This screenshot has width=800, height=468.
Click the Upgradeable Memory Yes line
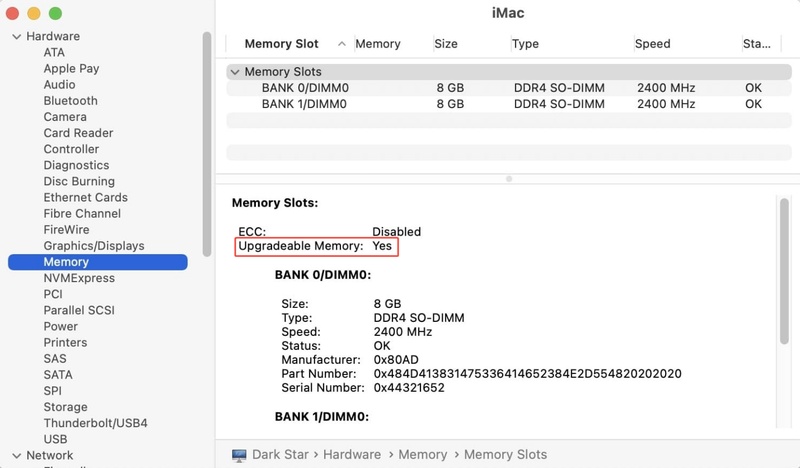(x=315, y=246)
